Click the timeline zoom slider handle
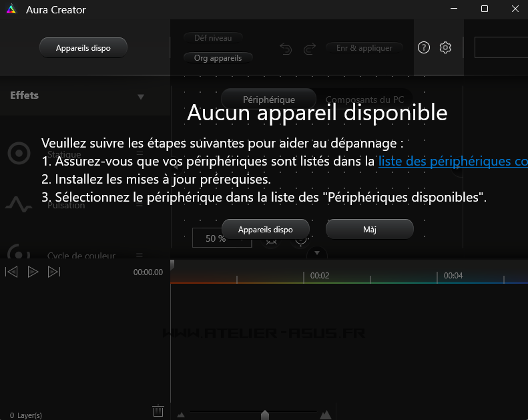Viewport: 528px width, 420px height. tap(265, 415)
